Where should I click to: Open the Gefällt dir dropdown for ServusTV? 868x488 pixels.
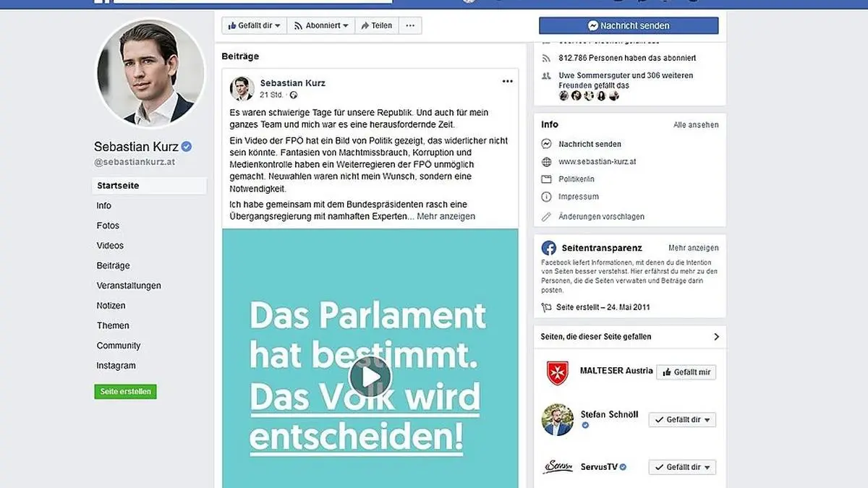(682, 467)
